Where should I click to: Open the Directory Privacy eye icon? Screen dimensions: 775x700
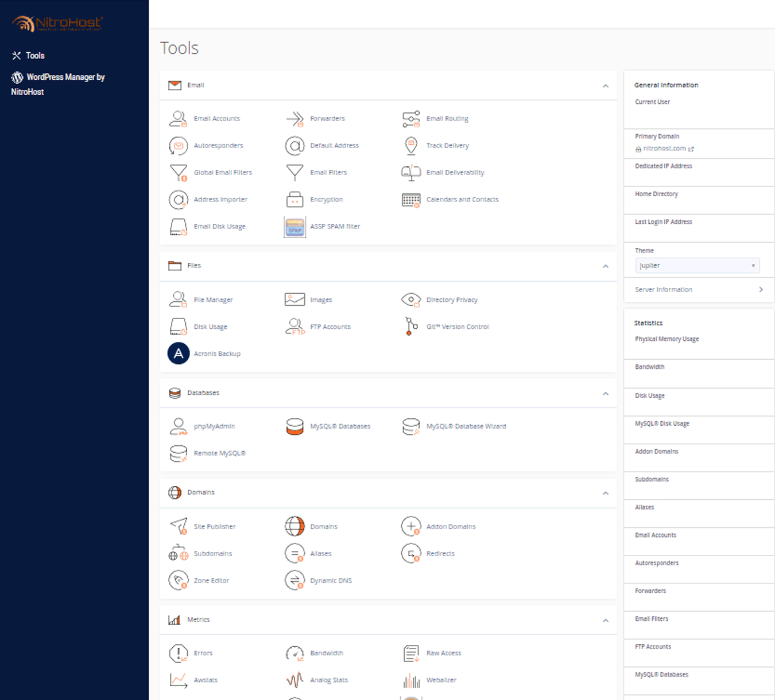410,300
